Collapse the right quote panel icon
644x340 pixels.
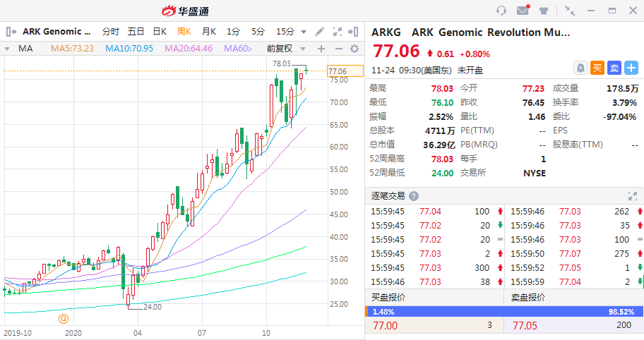coord(353,32)
